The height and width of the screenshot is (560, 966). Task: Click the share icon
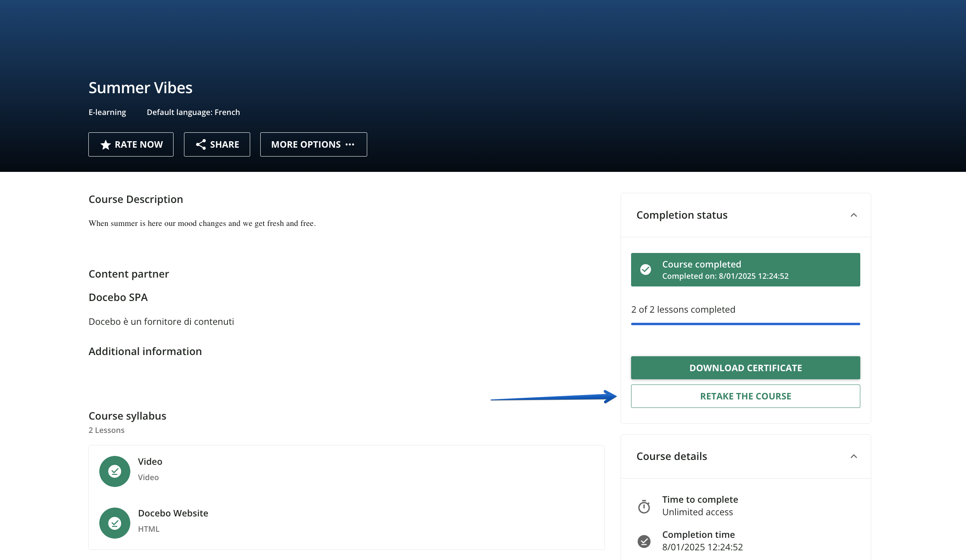[201, 144]
